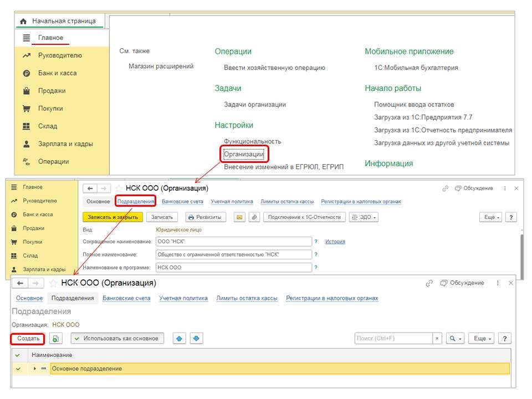Open Покупки section in top panel sidebar
The height and width of the screenshot is (399, 532).
[50, 108]
